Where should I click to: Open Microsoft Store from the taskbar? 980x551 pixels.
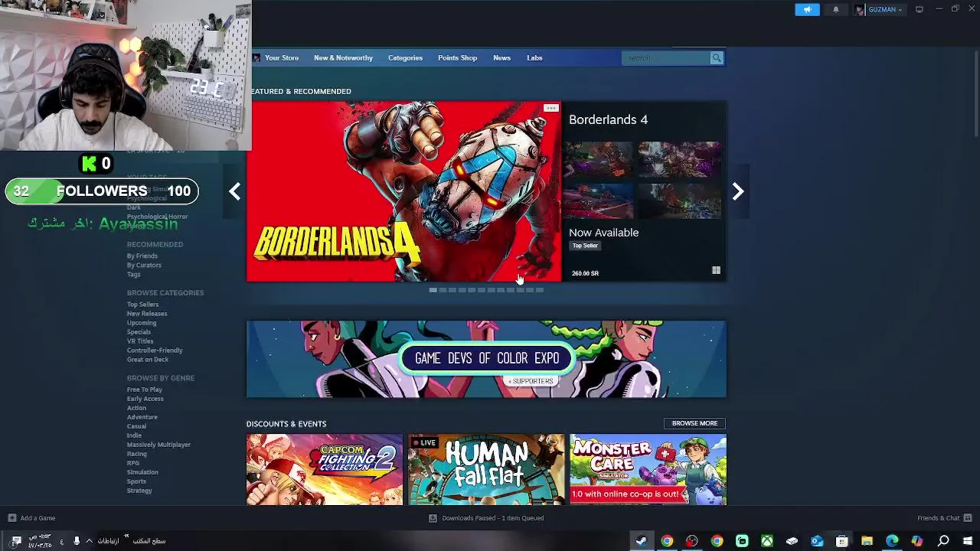click(x=841, y=541)
